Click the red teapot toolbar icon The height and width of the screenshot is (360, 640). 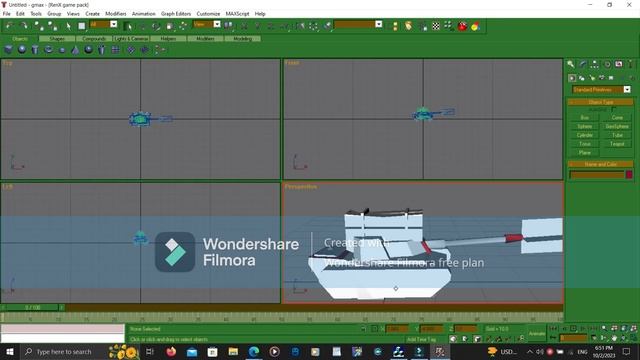click(462, 26)
